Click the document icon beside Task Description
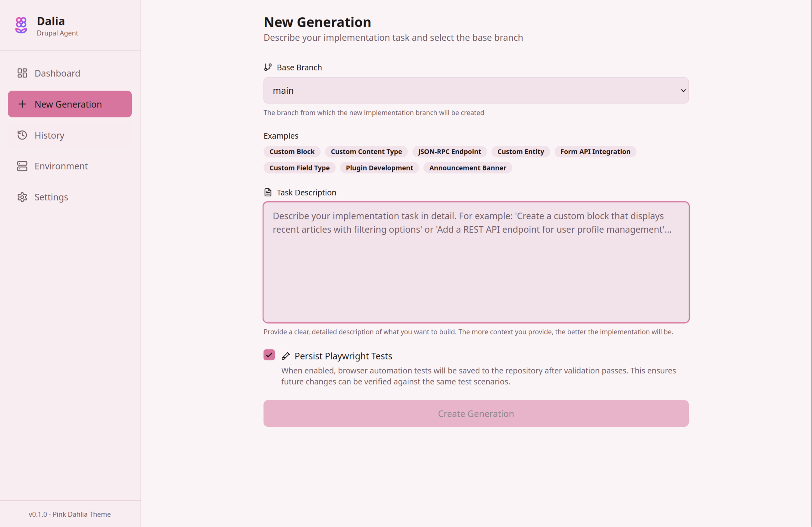 coord(268,192)
